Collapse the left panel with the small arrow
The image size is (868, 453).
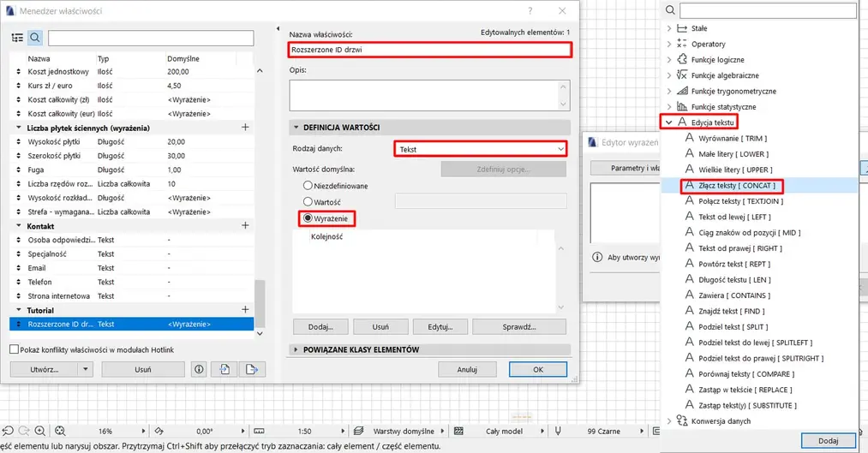pyautogui.click(x=278, y=29)
